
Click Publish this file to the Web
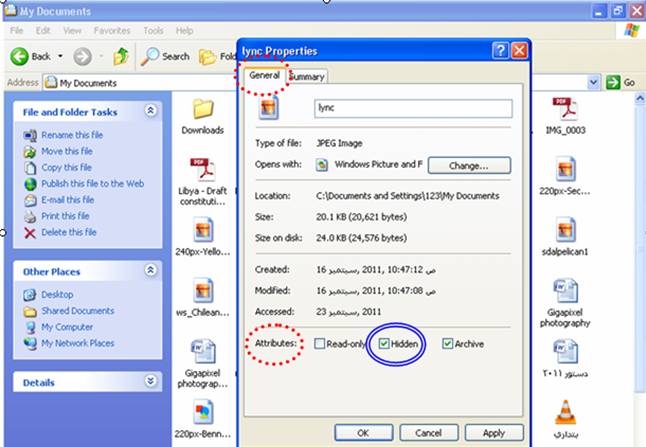pyautogui.click(x=93, y=183)
